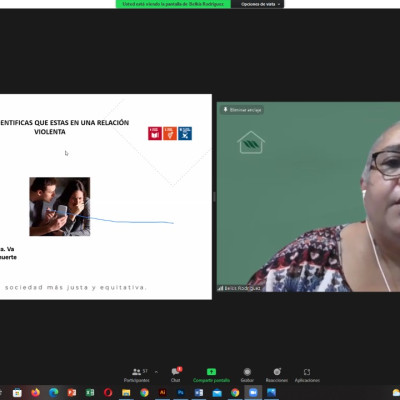400x400 pixels.
Task: Open PowerPoint from the taskbar
Action: 72,393
